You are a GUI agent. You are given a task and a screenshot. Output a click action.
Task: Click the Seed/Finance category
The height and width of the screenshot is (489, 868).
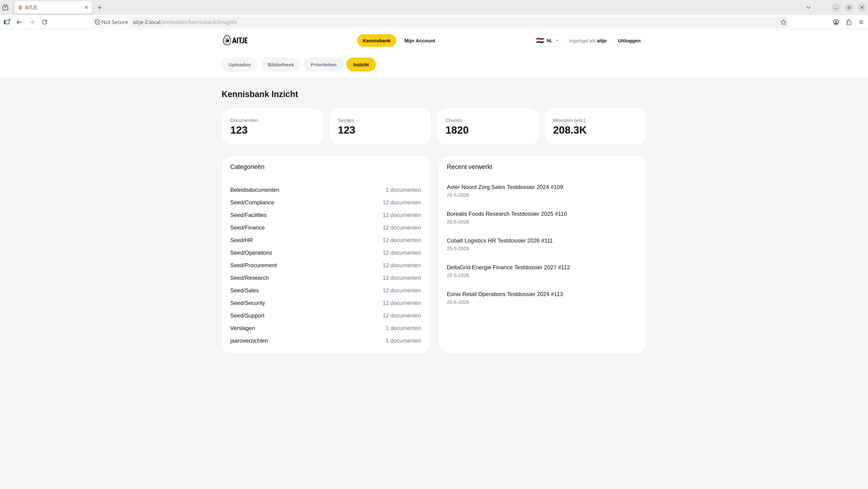click(326, 228)
